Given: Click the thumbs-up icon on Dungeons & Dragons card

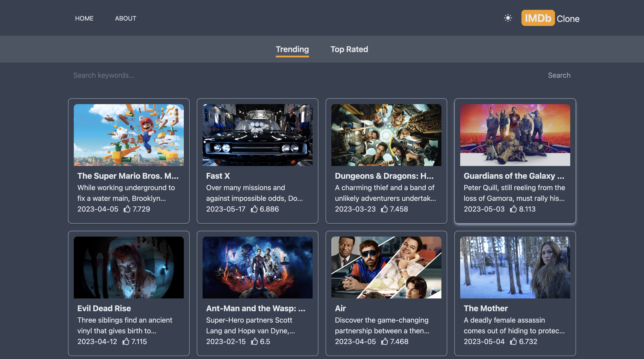Looking at the screenshot, I should coord(385,209).
